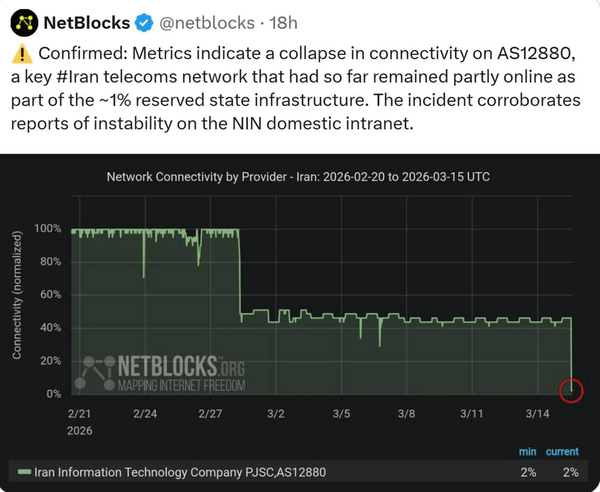This screenshot has width=600, height=492.
Task: Click the Connectivity (normalized) axis title
Action: tap(17, 296)
